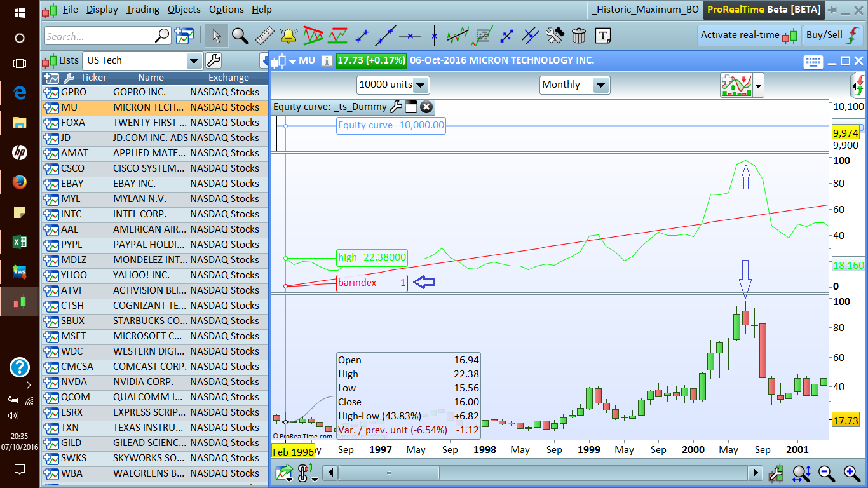Screen dimensions: 868x488
Task: Open the Options menu
Action: click(226, 10)
